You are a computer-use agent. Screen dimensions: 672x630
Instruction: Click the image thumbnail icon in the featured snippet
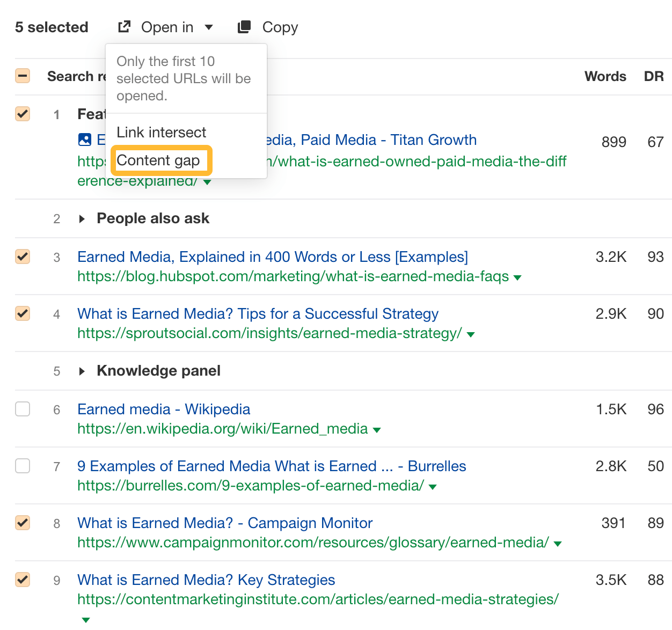tap(84, 140)
